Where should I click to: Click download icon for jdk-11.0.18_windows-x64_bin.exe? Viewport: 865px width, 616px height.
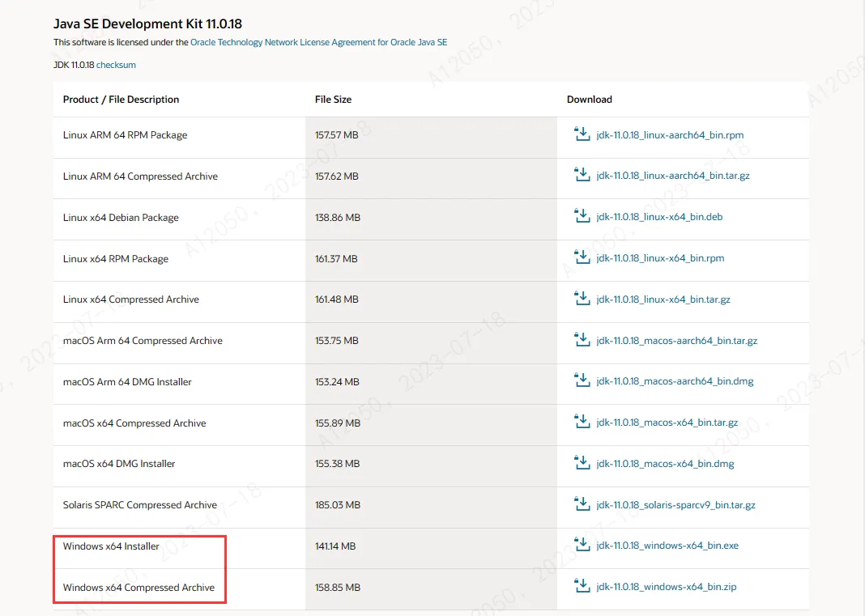point(582,545)
